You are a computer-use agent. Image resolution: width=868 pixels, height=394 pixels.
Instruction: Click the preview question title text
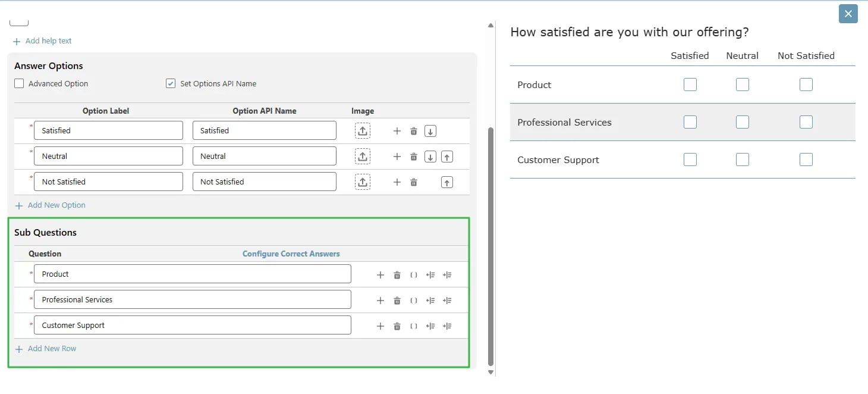tap(630, 32)
